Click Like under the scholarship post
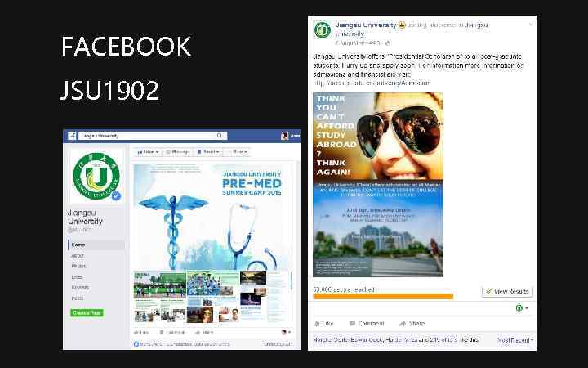This screenshot has width=588, height=368. click(x=323, y=323)
